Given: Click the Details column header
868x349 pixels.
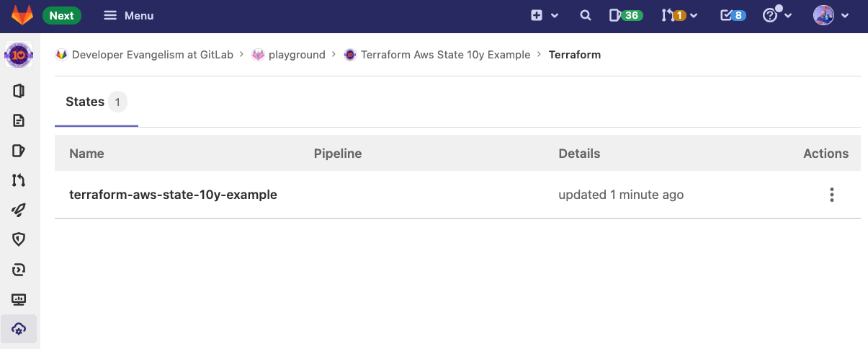Looking at the screenshot, I should [x=579, y=154].
